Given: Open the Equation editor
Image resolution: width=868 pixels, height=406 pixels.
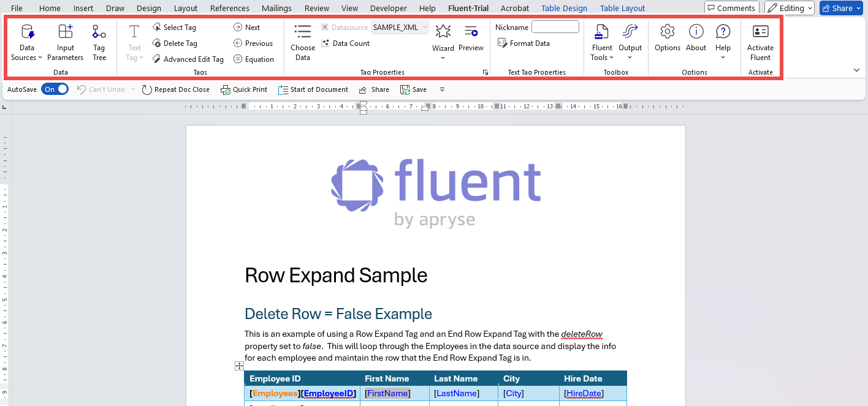Looking at the screenshot, I should tap(254, 59).
